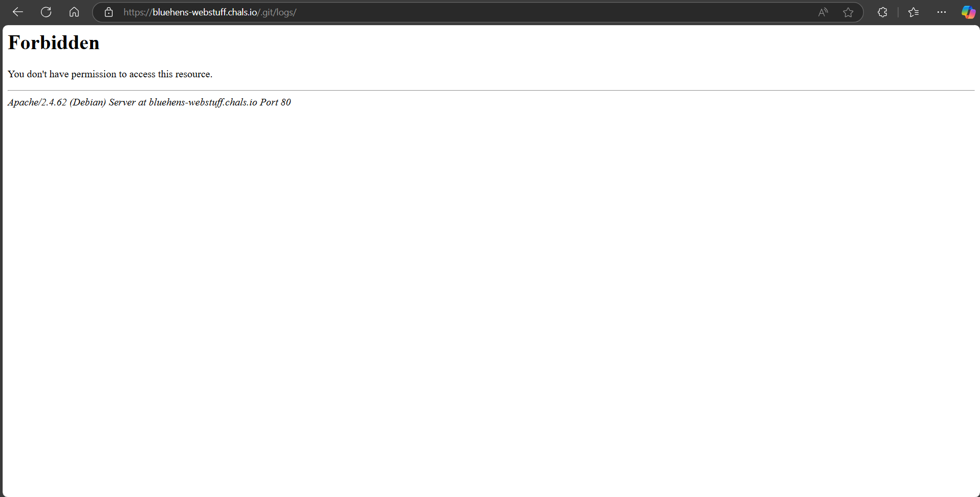Screen dimensions: 980x497
Task: Click the Apache/2.4.62 server signature text
Action: coord(149,102)
